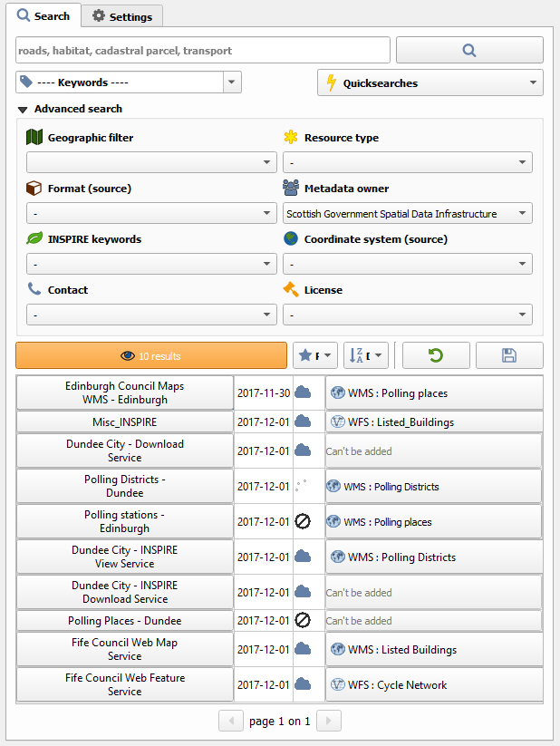Viewport: 560px width, 746px height.
Task: Add WFS : Cycle Network layer
Action: coord(434,684)
